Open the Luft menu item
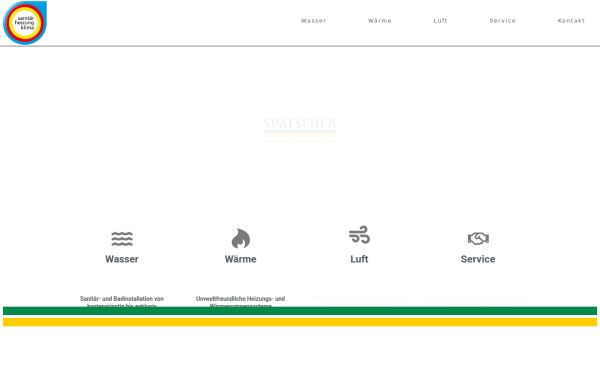The image size is (600, 375). [x=440, y=21]
